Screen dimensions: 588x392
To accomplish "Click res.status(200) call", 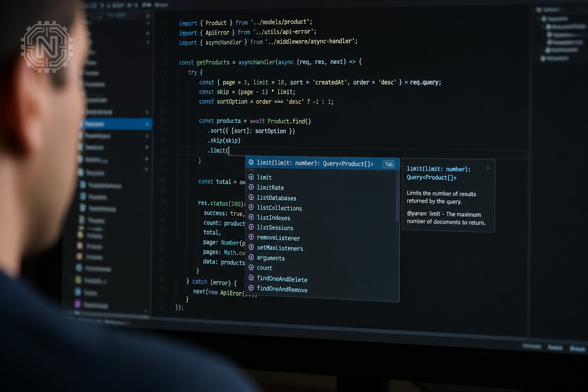I will pyautogui.click(x=220, y=203).
